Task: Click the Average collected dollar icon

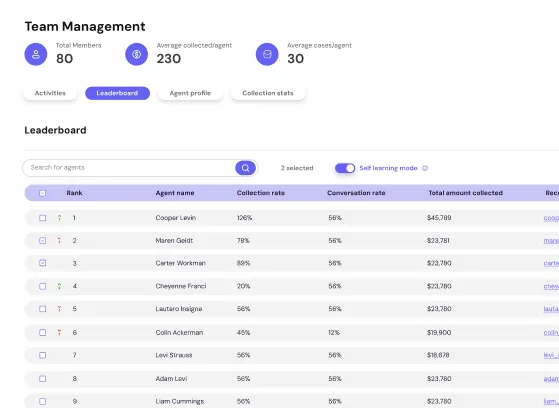Action: tap(137, 54)
